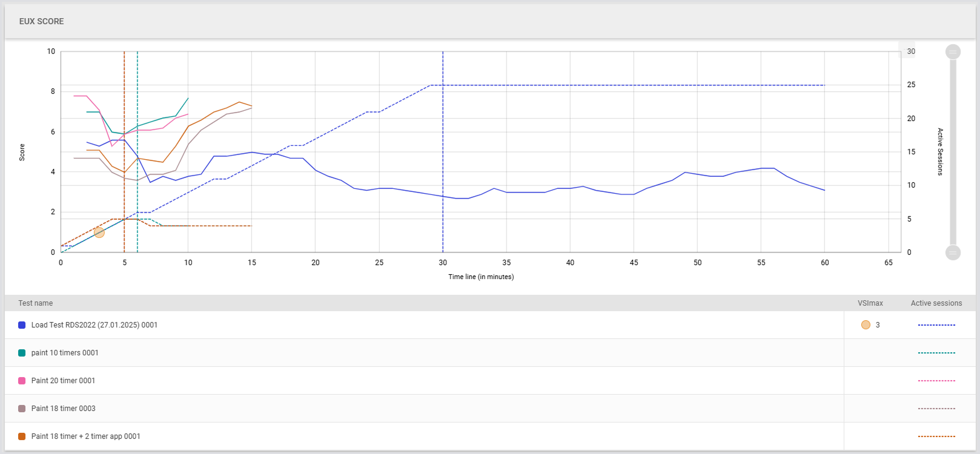Image resolution: width=980 pixels, height=454 pixels.
Task: Click the Test name column header
Action: 35,303
